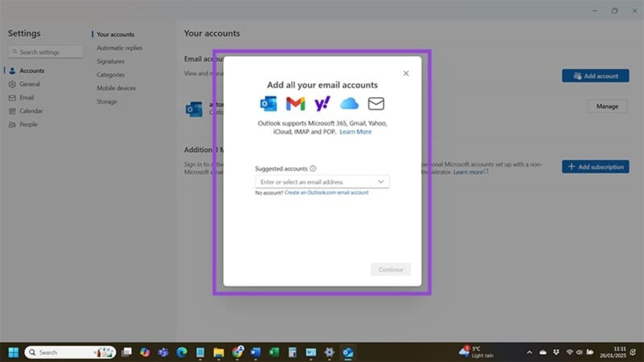Screen dimensions: 644x362
Task: Expand hidden icons in the system tray
Action: pyautogui.click(x=530, y=352)
